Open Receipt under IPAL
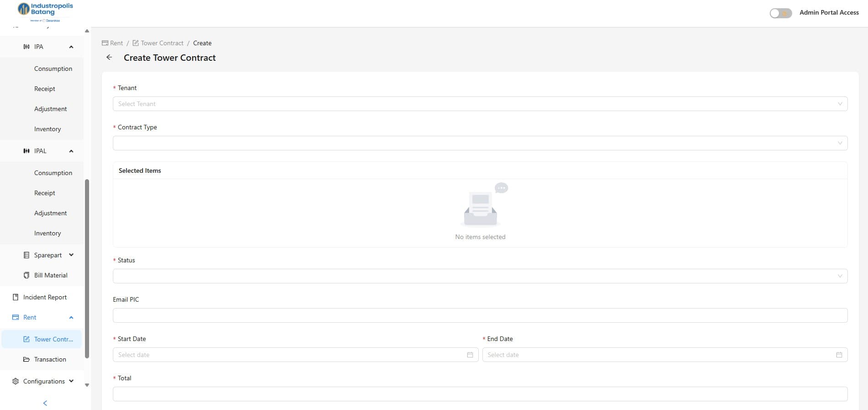Viewport: 868px width, 410px height. (x=45, y=193)
